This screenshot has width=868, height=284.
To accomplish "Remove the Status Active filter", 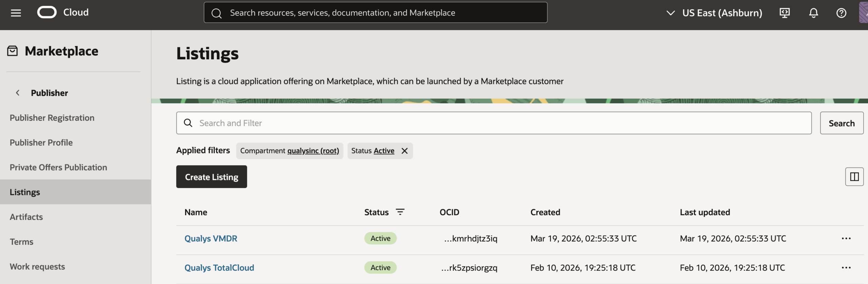I will [405, 151].
